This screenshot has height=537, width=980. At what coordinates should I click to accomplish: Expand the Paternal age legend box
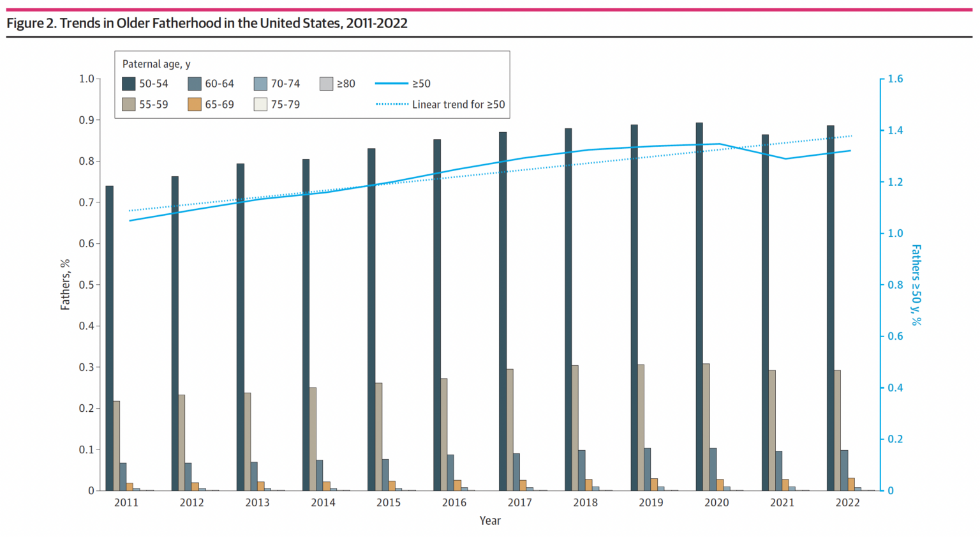click(x=155, y=64)
